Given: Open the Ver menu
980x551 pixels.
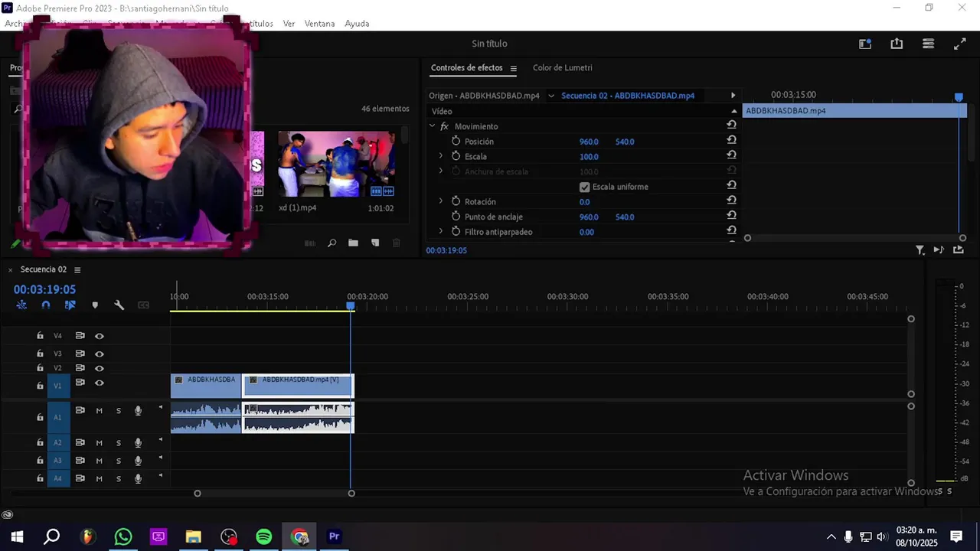Looking at the screenshot, I should (289, 24).
